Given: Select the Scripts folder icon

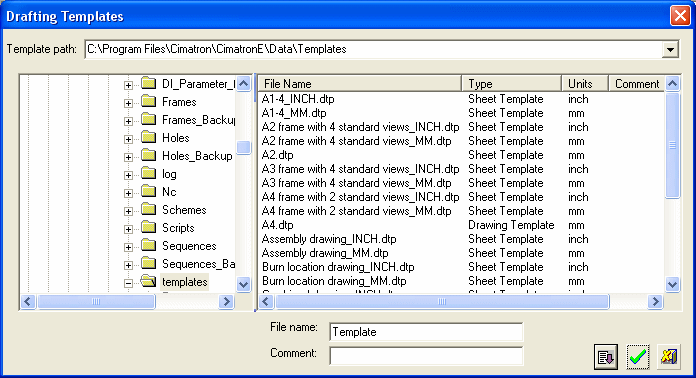Looking at the screenshot, I should tap(149, 227).
